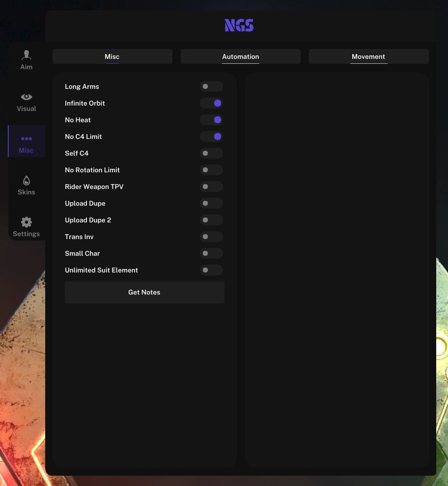
Task: Turn on the No Rotation Limit toggle
Action: point(211,170)
